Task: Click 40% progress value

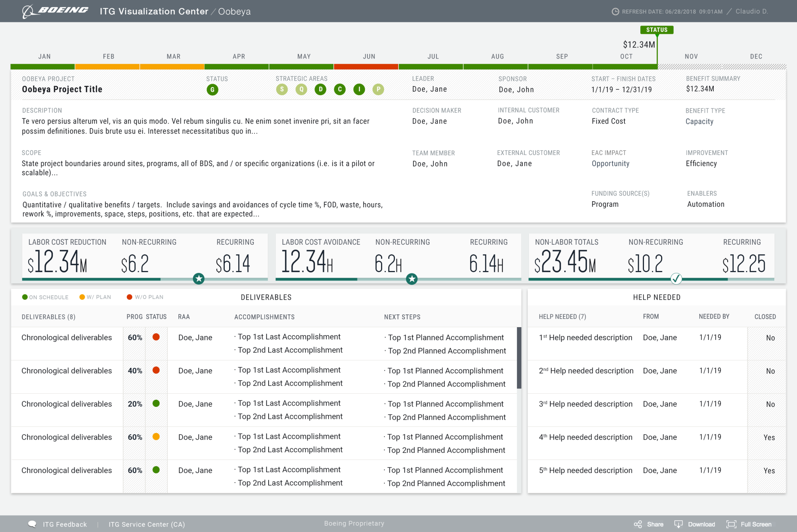Action: pos(135,371)
